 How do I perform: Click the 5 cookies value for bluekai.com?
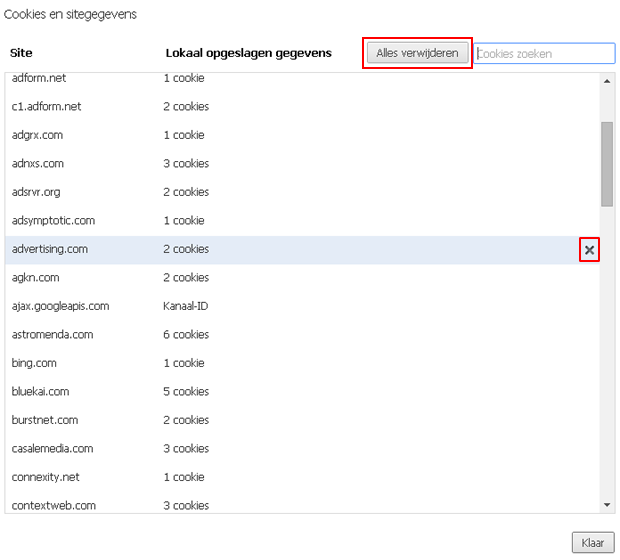[186, 392]
